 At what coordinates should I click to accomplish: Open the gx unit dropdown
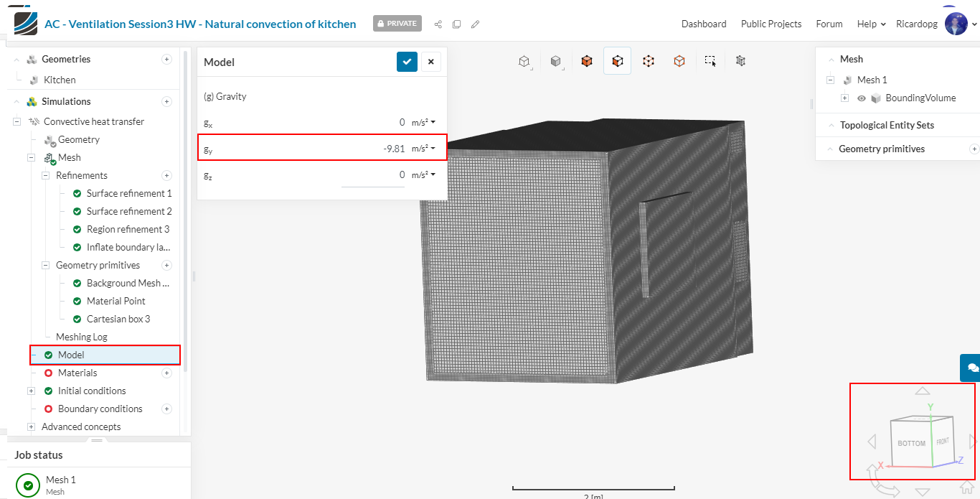click(424, 122)
